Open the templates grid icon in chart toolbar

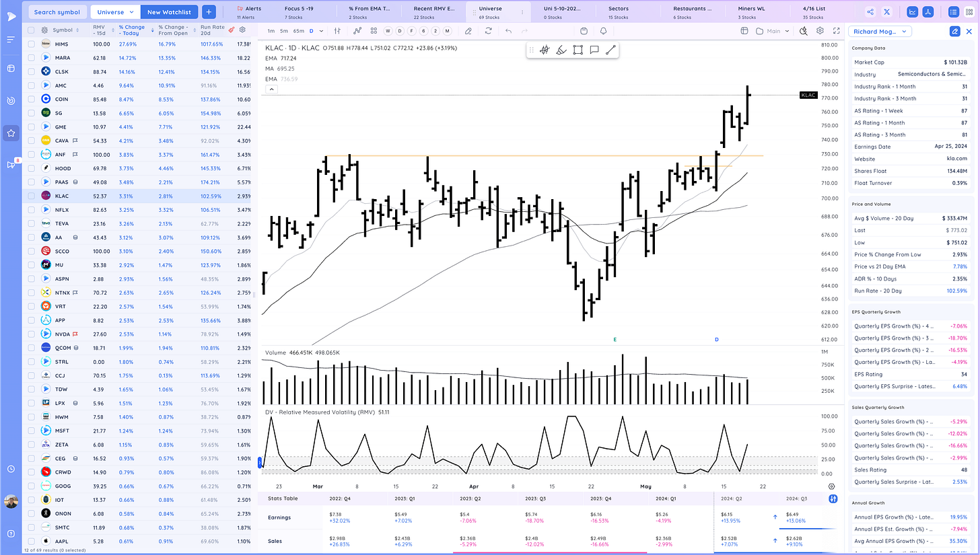372,31
